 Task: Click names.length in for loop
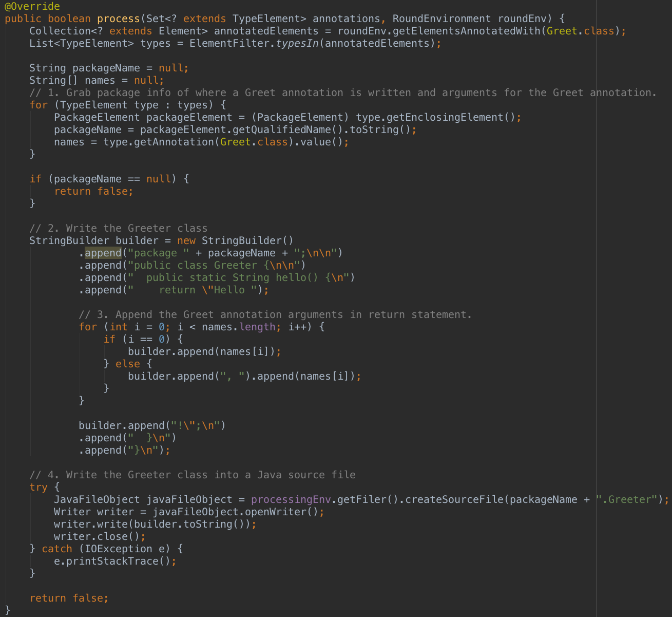click(x=239, y=327)
